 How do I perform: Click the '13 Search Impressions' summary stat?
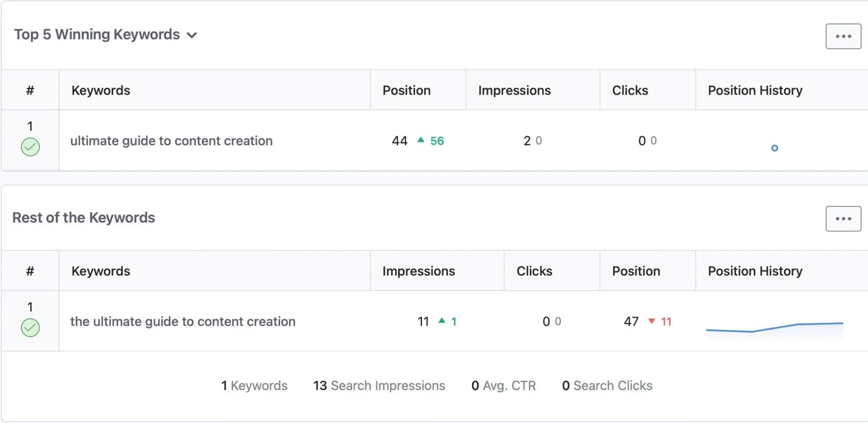379,385
